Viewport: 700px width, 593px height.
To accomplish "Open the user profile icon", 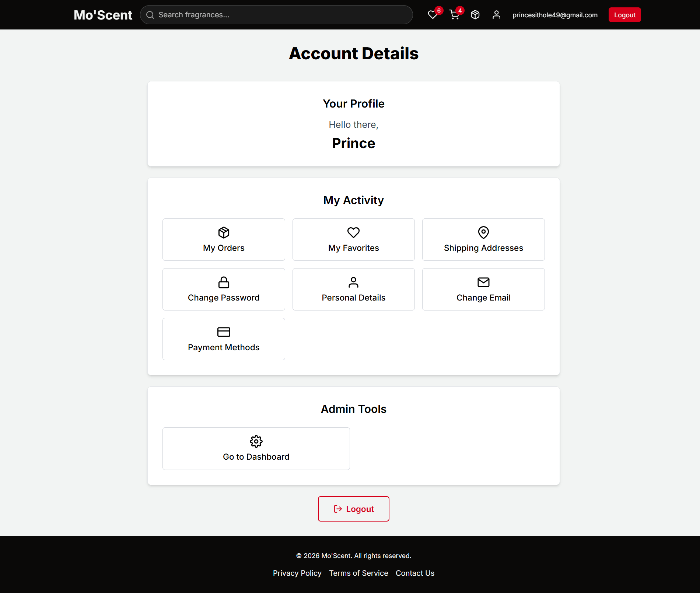I will pos(496,15).
